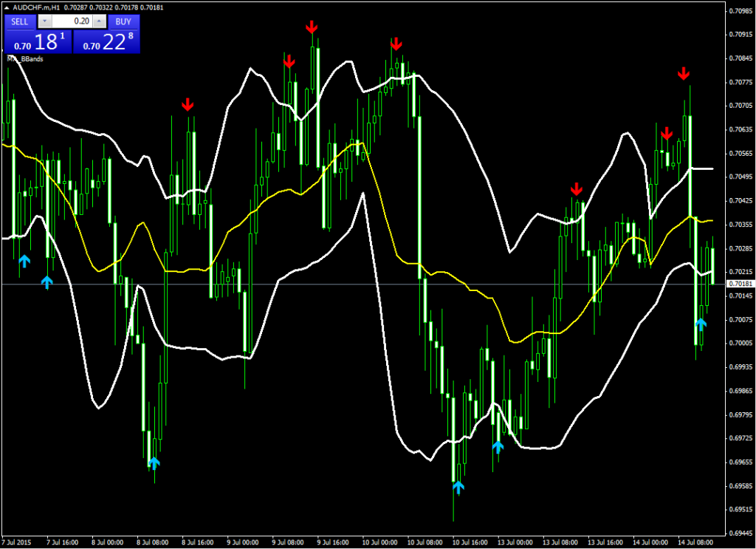Select the rightmost blue up arrow signal
This screenshot has height=549, width=756.
click(x=701, y=324)
